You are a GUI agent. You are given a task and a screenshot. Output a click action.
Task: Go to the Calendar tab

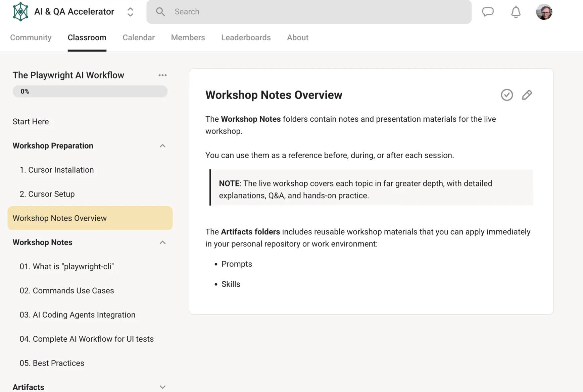(x=139, y=38)
